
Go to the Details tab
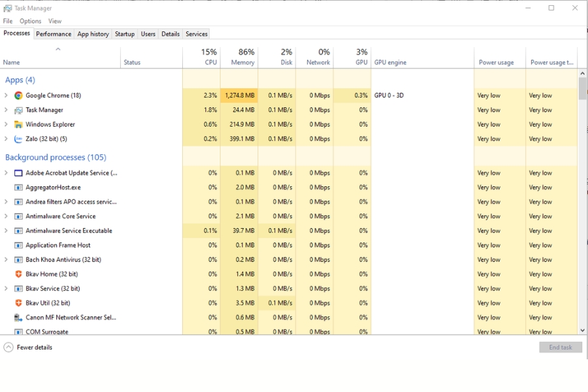(x=171, y=34)
